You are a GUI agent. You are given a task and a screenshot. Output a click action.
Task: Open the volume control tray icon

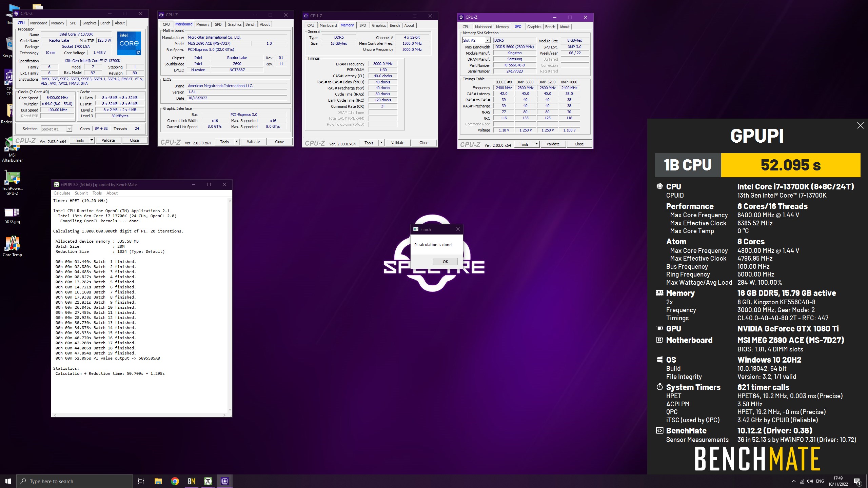810,481
